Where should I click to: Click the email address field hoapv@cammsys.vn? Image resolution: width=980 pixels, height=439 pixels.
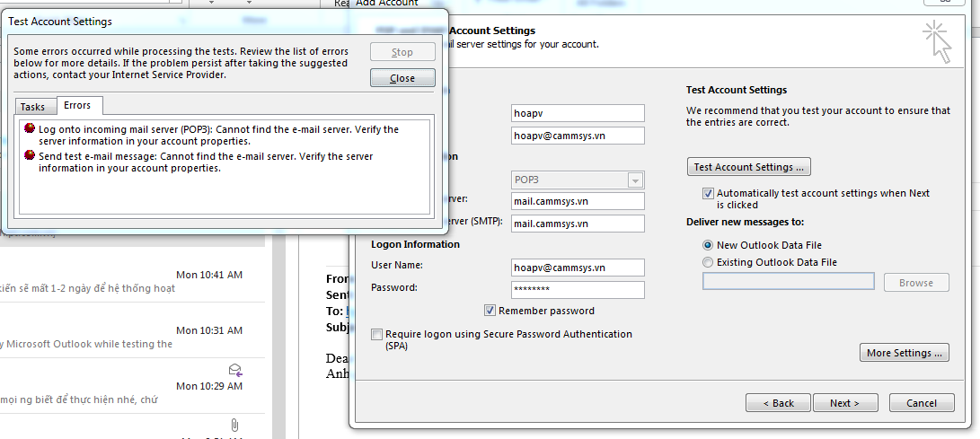[578, 136]
